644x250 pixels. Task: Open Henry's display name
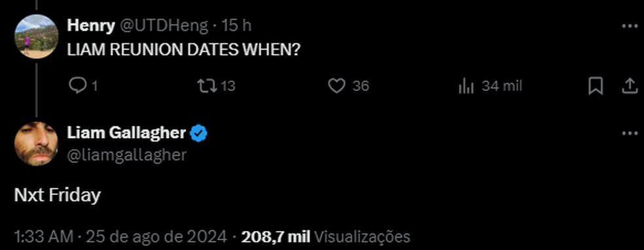point(91,26)
